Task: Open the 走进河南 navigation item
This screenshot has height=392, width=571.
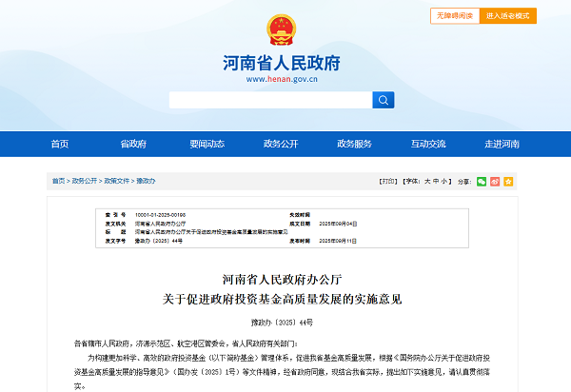Action: pyautogui.click(x=502, y=144)
